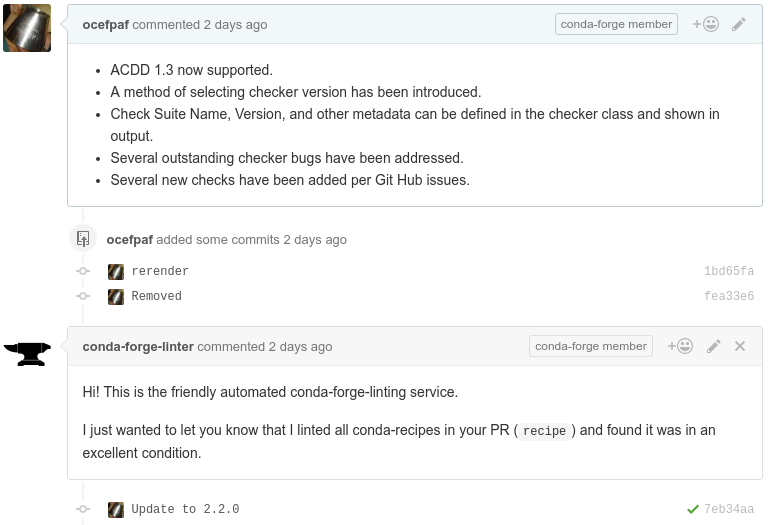Add reaction to conda-forge-linter comment
Screen dimensions: 769x525
pyautogui.click(x=680, y=346)
